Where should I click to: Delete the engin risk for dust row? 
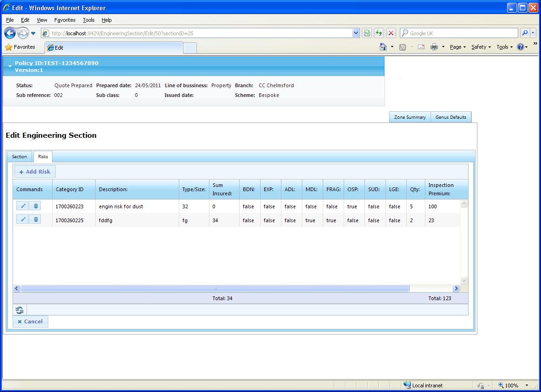click(36, 206)
